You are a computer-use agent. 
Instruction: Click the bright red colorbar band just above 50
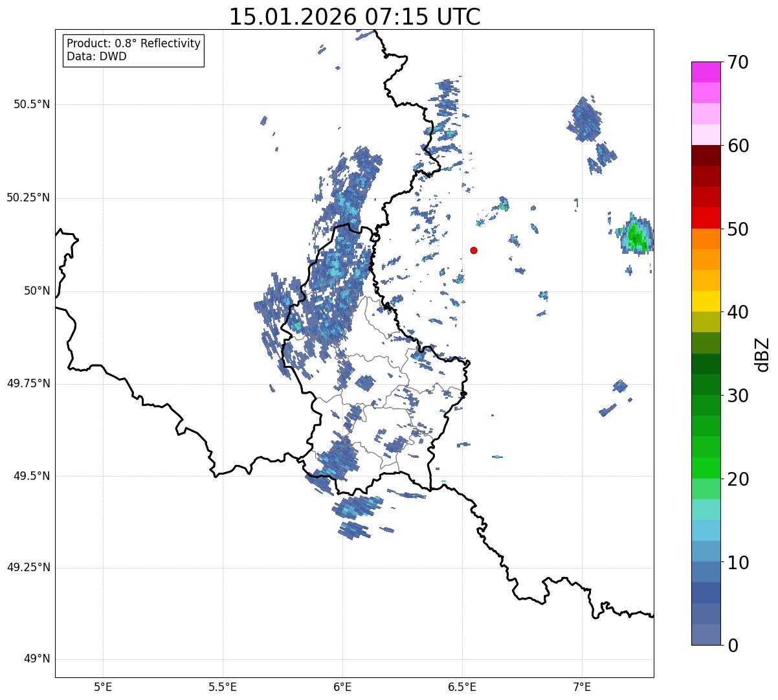point(707,218)
